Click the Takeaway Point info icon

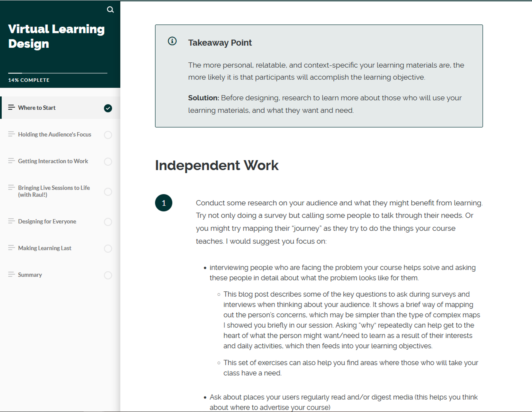(x=172, y=41)
